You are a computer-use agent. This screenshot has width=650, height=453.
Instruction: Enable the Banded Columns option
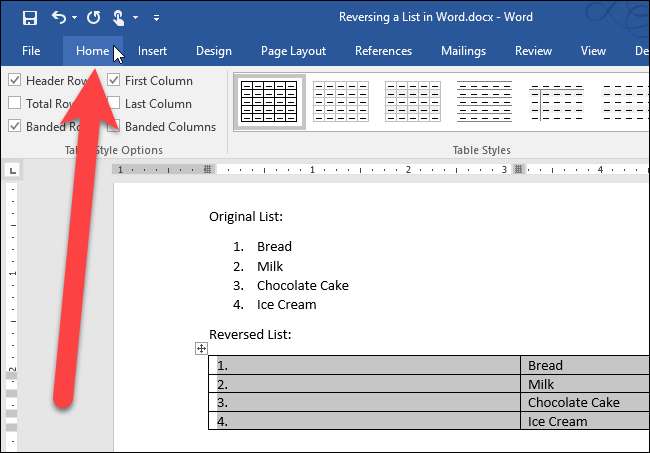point(114,127)
